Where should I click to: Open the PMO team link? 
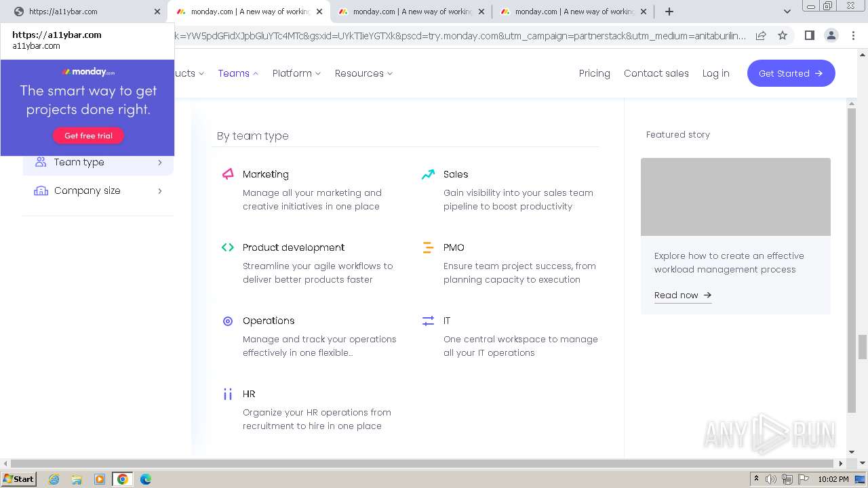pyautogui.click(x=454, y=247)
